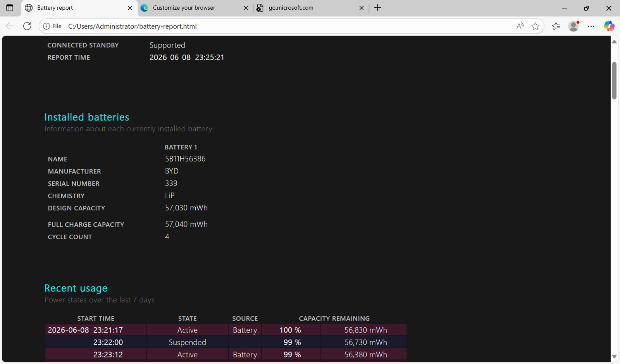Open Read aloud icon in address bar
The height and width of the screenshot is (364, 620).
520,26
